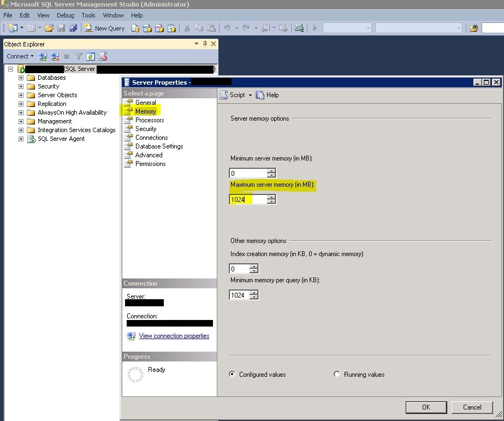Select the Disconnect icon in Object Explorer
Image resolution: width=504 pixels, height=421 pixels.
pos(55,56)
